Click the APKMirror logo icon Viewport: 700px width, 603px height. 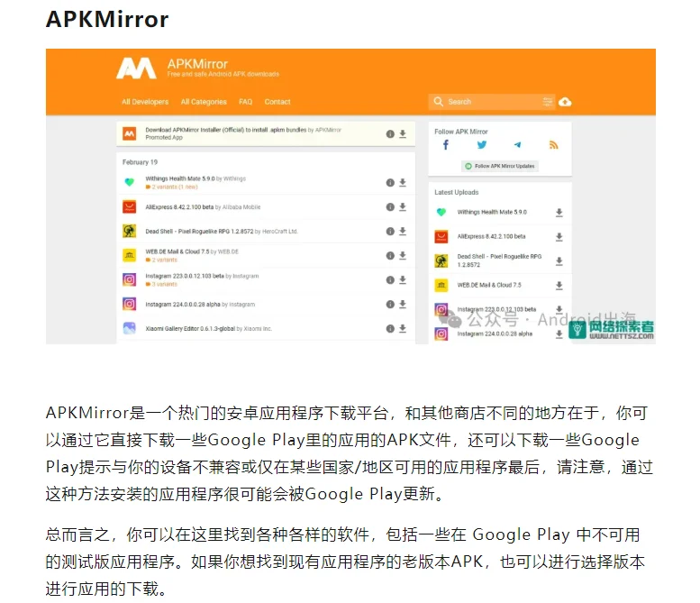136,69
